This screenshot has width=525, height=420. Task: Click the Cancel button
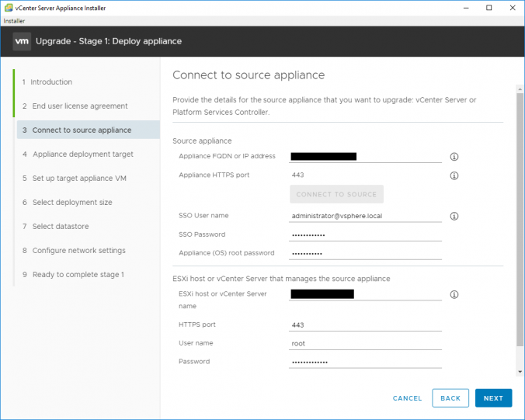point(407,398)
